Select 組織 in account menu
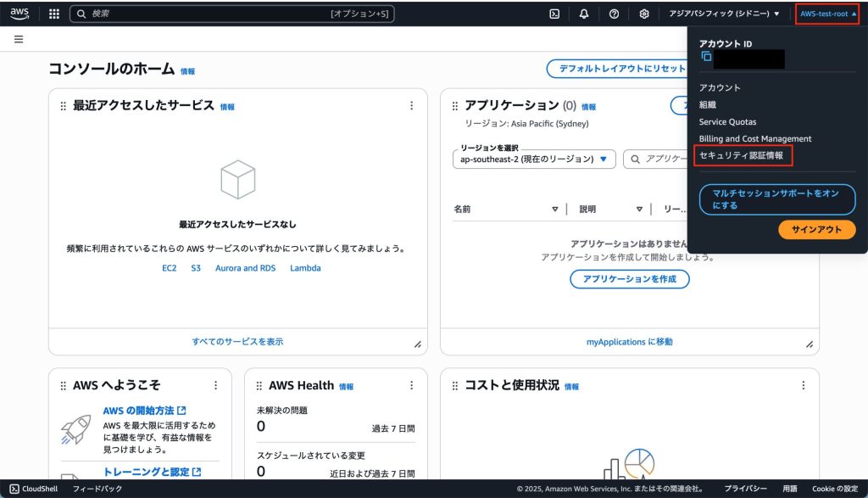The width and height of the screenshot is (868, 498). [x=708, y=104]
